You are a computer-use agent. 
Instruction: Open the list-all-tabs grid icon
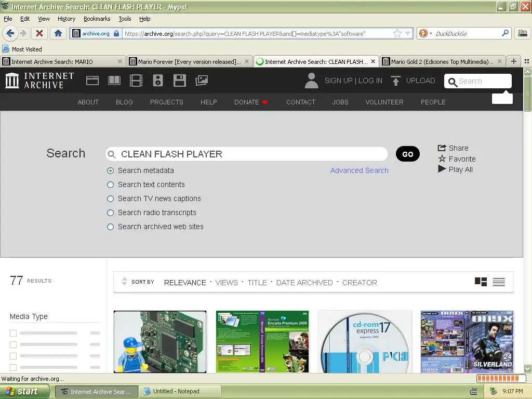527,61
